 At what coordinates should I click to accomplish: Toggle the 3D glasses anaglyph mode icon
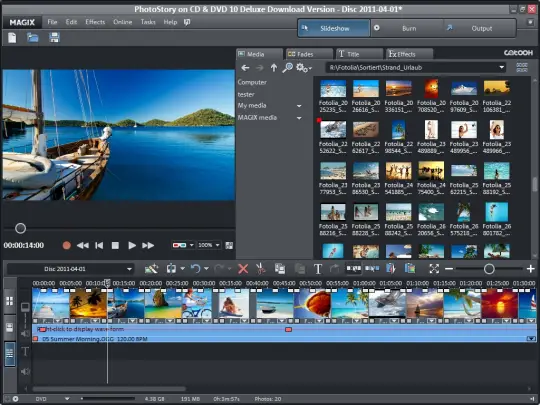pyautogui.click(x=179, y=245)
